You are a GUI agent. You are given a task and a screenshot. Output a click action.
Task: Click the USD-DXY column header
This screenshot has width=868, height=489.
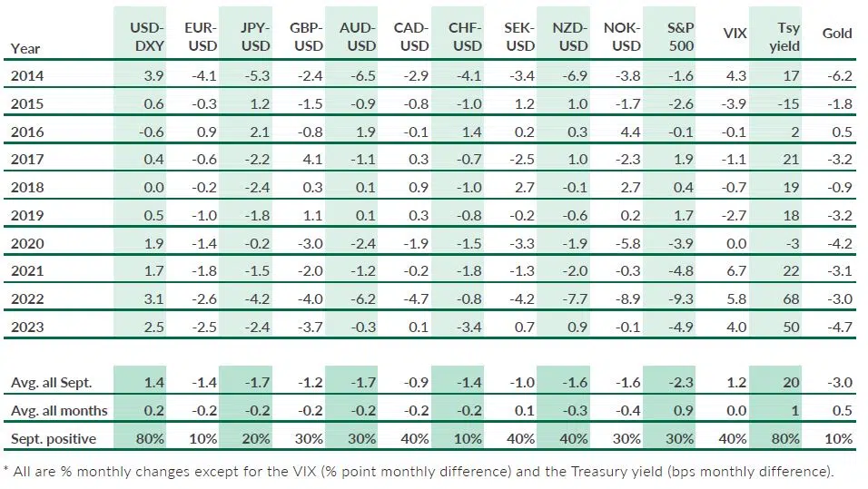pyautogui.click(x=147, y=36)
